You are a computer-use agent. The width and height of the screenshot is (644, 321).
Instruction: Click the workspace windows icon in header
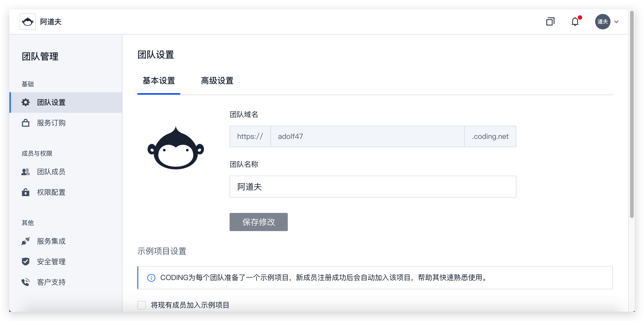coord(550,22)
